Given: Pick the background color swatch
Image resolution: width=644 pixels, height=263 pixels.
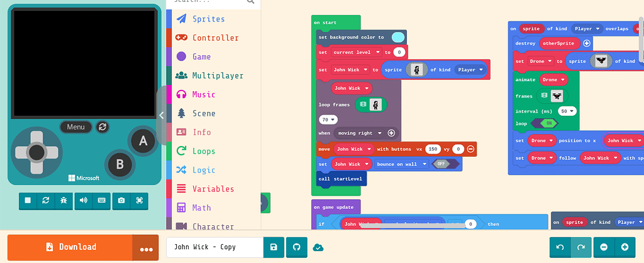Looking at the screenshot, I should (x=398, y=37).
